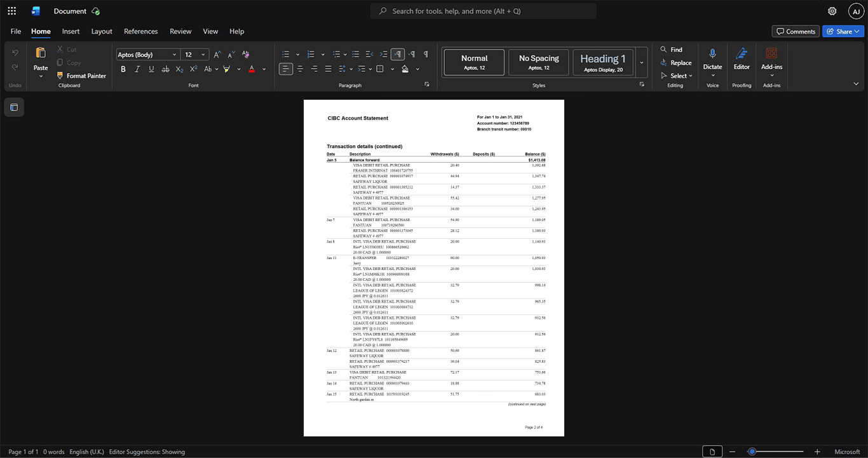Click the multilevel list icon

(x=337, y=55)
